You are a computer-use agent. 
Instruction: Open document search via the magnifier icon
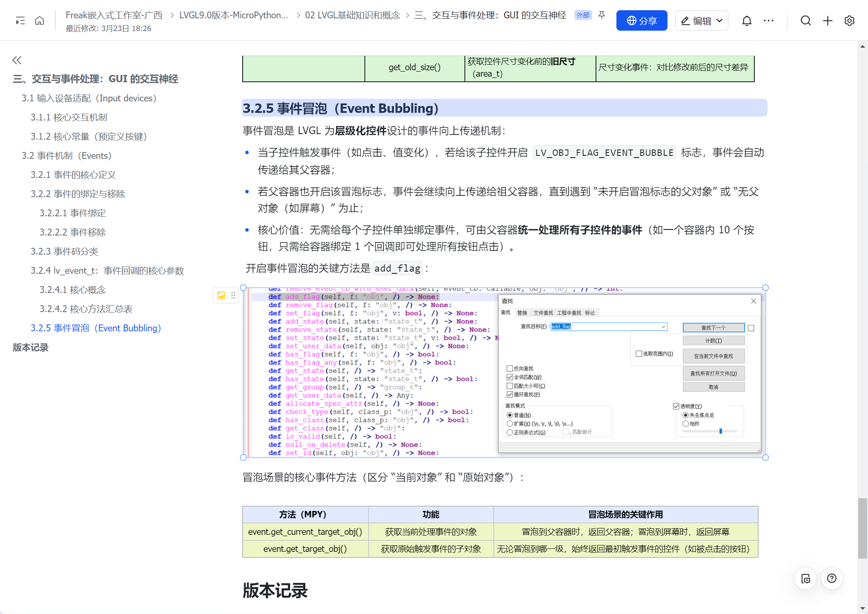[806, 20]
